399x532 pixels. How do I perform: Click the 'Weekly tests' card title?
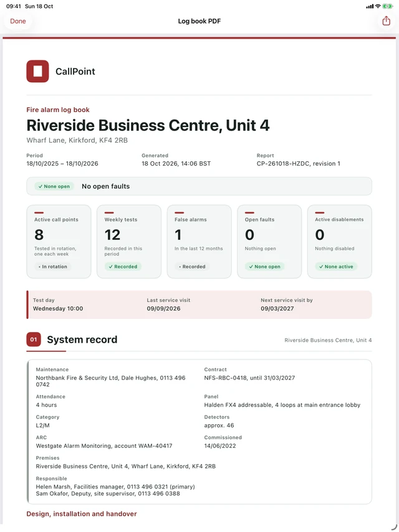click(x=121, y=219)
